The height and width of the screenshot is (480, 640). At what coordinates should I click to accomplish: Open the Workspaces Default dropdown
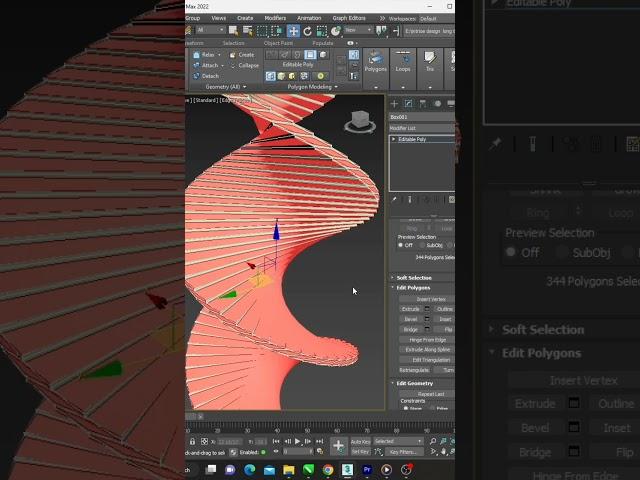tap(436, 19)
